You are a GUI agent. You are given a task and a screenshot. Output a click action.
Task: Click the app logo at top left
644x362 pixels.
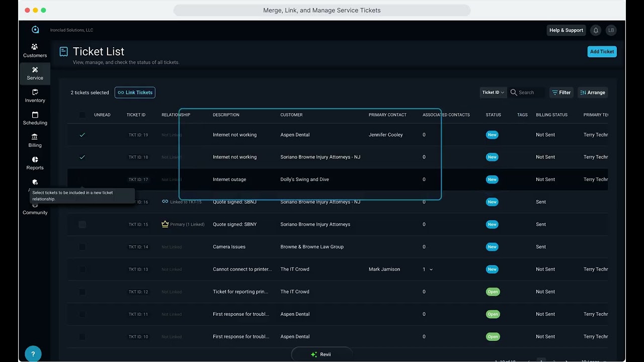point(35,30)
